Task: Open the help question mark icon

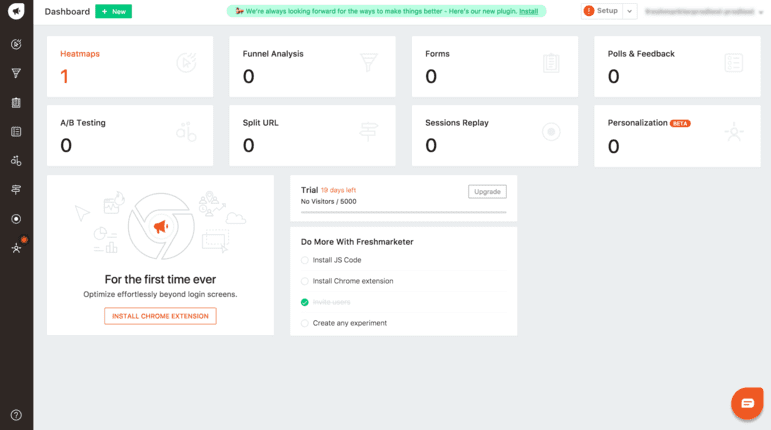Action: (x=16, y=415)
